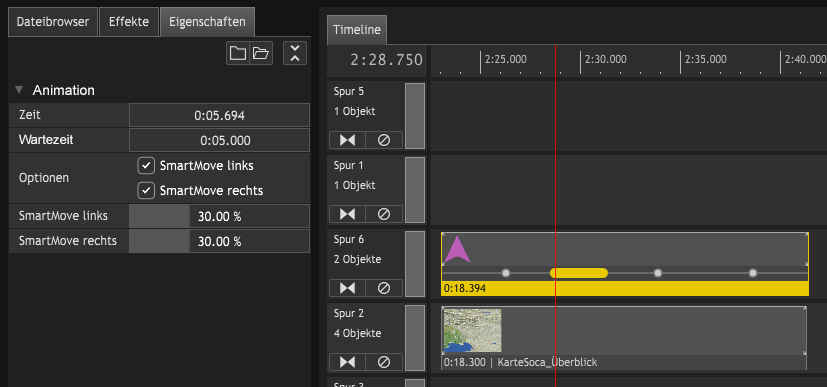Image resolution: width=827 pixels, height=387 pixels.
Task: Adjust the SmartMove rechts percentage slider
Action: click(x=219, y=241)
